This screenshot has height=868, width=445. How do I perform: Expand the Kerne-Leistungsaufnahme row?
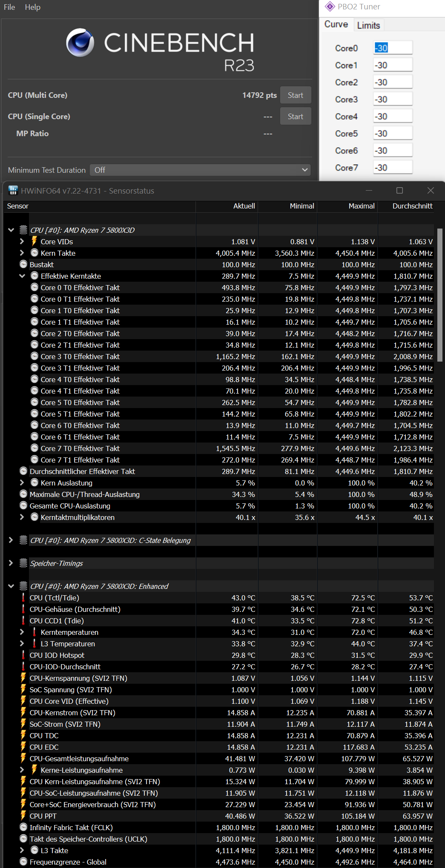(22, 770)
